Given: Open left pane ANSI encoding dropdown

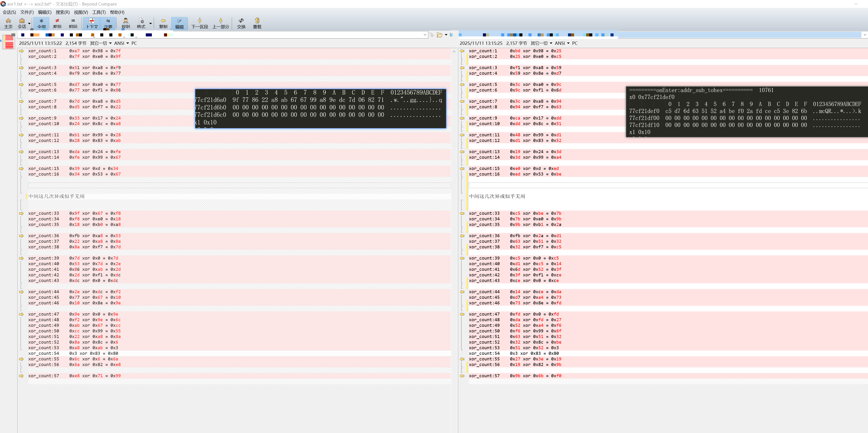Looking at the screenshot, I should [x=122, y=43].
